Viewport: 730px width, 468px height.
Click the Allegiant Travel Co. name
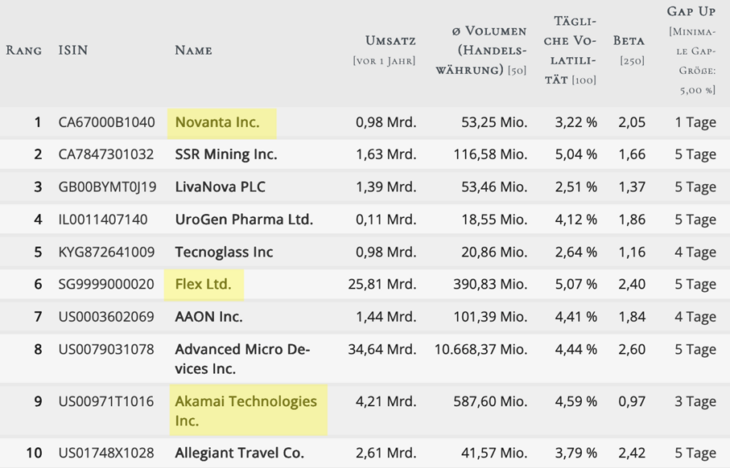click(239, 453)
